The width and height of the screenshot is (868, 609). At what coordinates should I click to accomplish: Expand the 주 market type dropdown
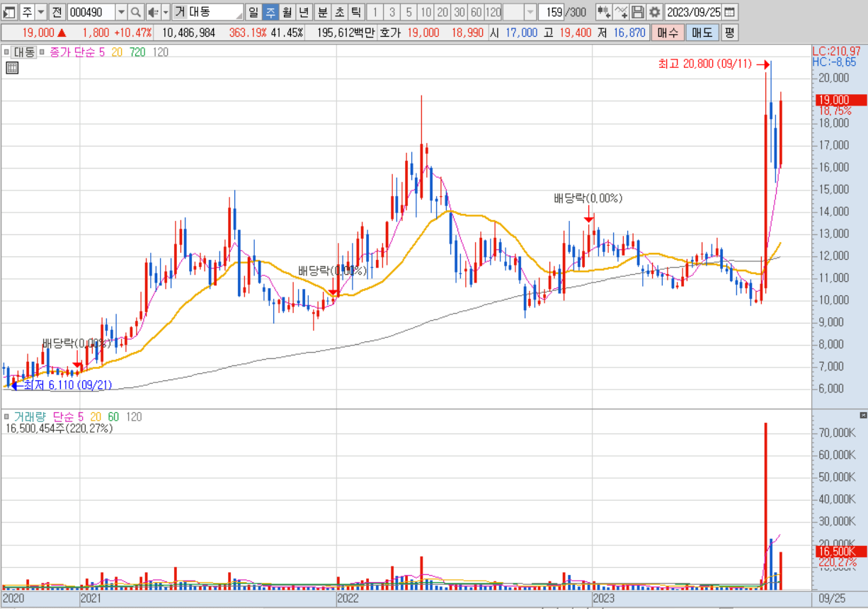pos(40,12)
